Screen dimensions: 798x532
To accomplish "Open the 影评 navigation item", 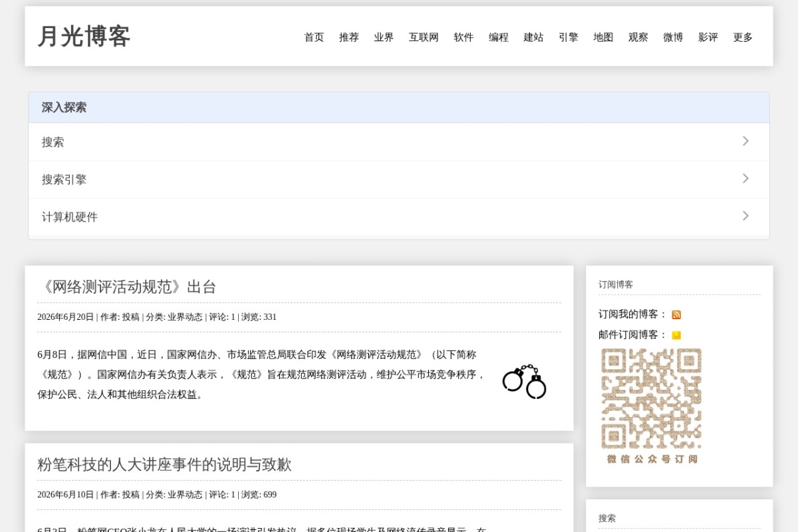I will click(708, 37).
